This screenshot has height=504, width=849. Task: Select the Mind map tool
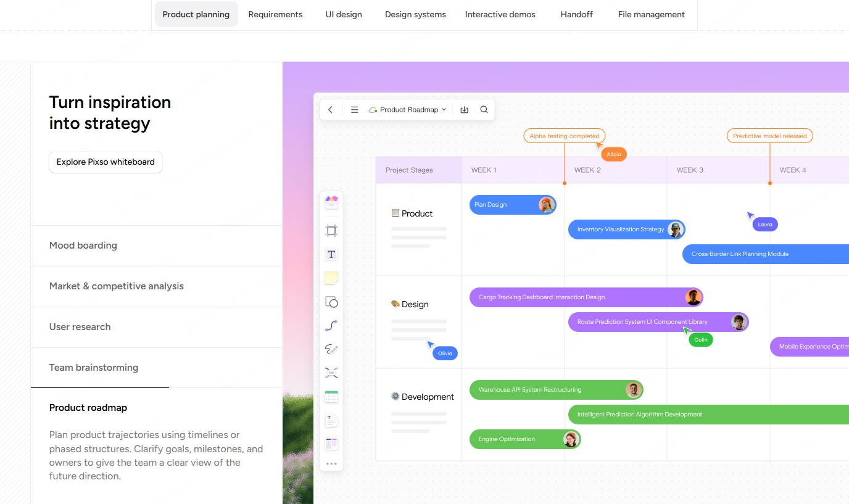pos(331,373)
